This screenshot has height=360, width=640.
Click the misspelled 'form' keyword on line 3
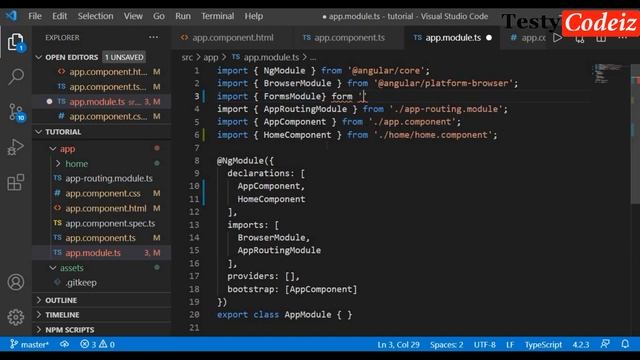342,97
